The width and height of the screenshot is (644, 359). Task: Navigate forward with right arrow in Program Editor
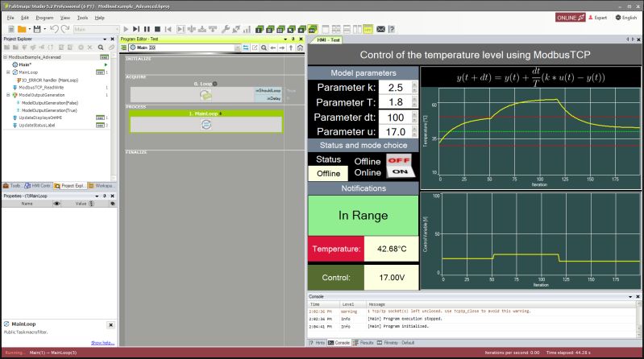coord(282,47)
